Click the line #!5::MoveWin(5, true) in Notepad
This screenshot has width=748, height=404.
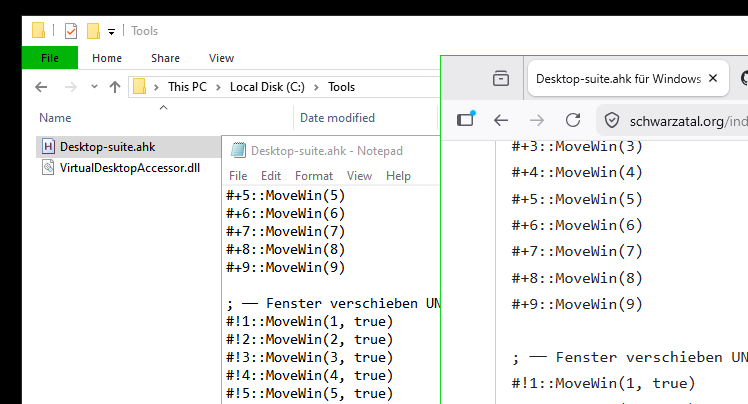point(310,394)
